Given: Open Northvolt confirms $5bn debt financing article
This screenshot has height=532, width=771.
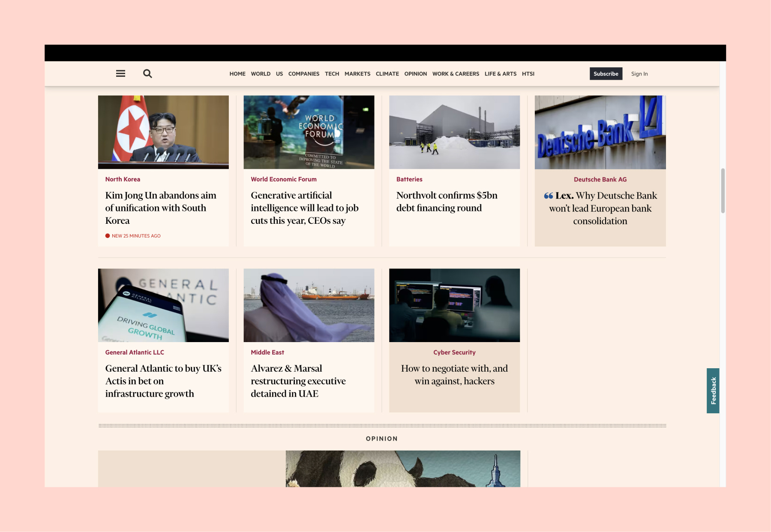Looking at the screenshot, I should click(447, 201).
